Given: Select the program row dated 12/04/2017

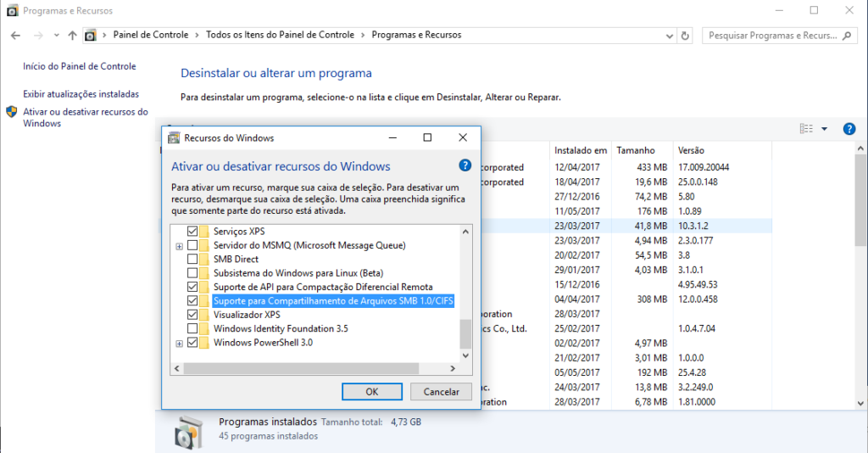Looking at the screenshot, I should point(626,167).
